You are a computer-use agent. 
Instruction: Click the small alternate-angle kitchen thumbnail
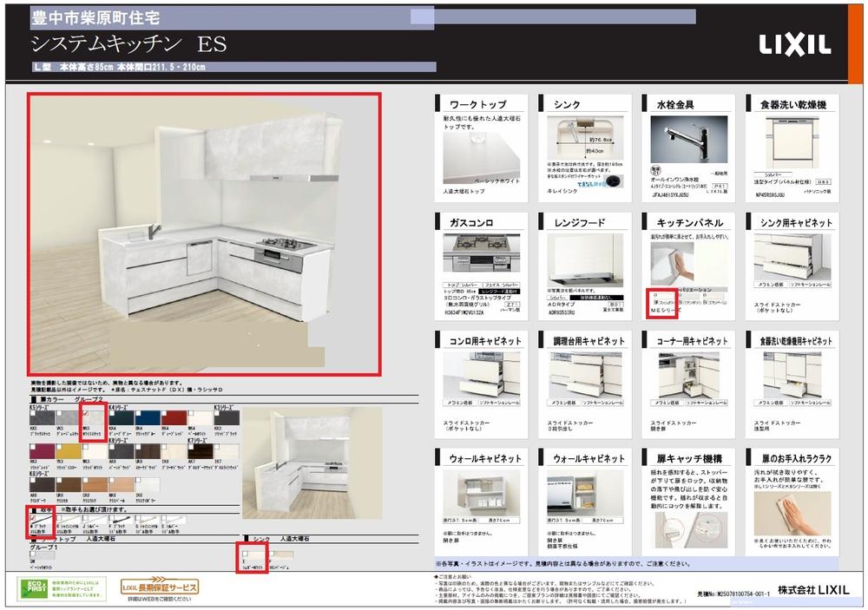pos(312,462)
